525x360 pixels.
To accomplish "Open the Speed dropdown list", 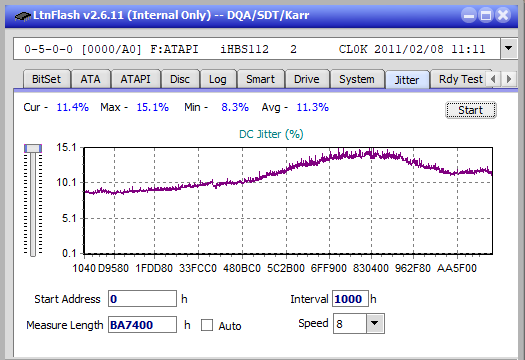I will pos(375,323).
